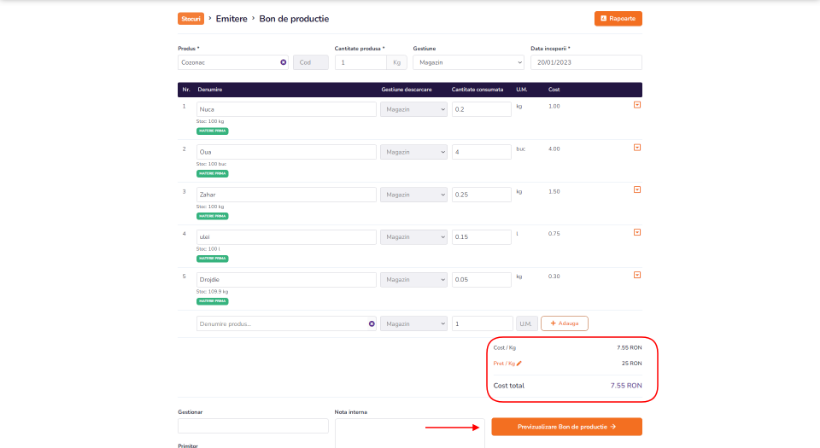820x448 pixels.
Task: Click the Cantitate produsa field
Action: point(361,62)
